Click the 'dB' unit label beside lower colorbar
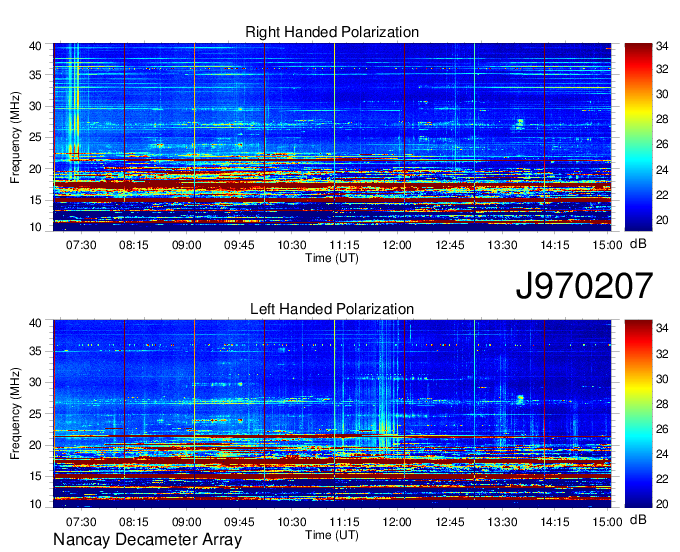680x552 pixels. (x=638, y=519)
